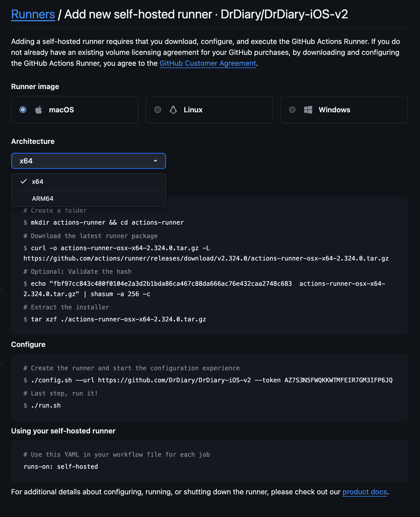The height and width of the screenshot is (517, 420).
Task: Open the GitHub Customer Agreement link
Action: pos(208,63)
